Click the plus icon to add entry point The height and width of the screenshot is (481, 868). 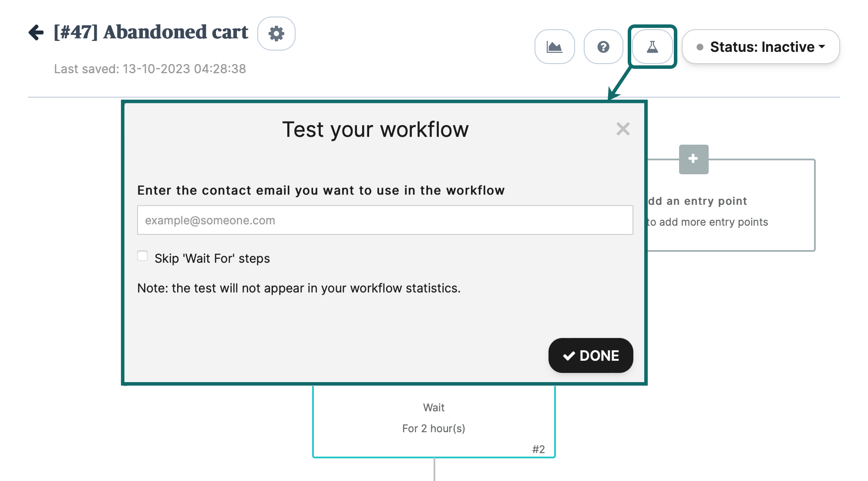pyautogui.click(x=693, y=159)
